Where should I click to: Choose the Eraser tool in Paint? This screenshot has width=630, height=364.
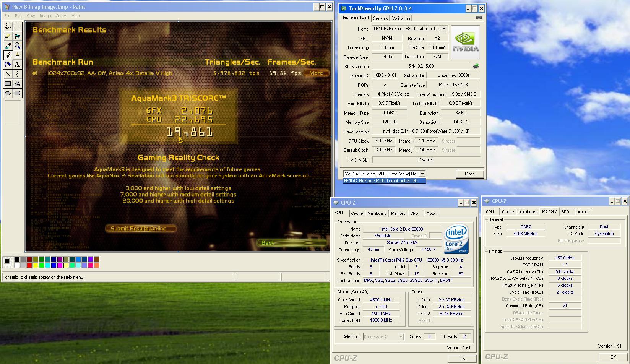(x=8, y=36)
